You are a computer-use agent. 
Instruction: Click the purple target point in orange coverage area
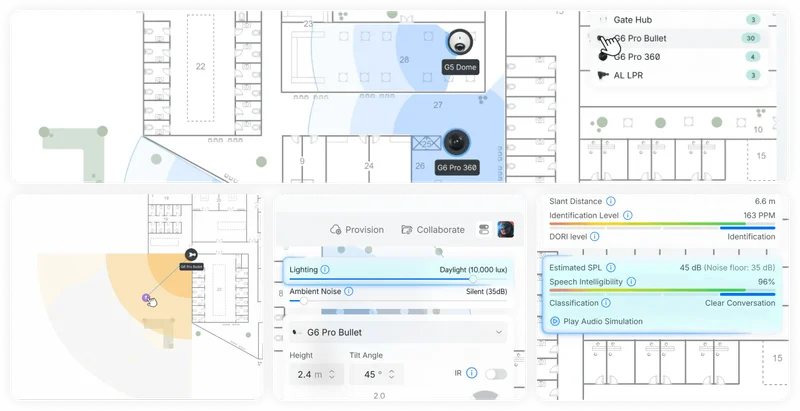tap(145, 298)
